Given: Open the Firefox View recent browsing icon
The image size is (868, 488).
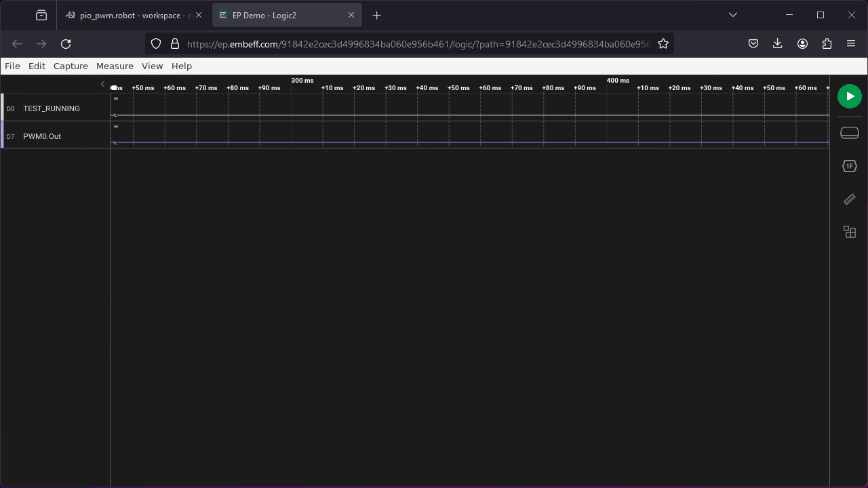Looking at the screenshot, I should (x=41, y=15).
